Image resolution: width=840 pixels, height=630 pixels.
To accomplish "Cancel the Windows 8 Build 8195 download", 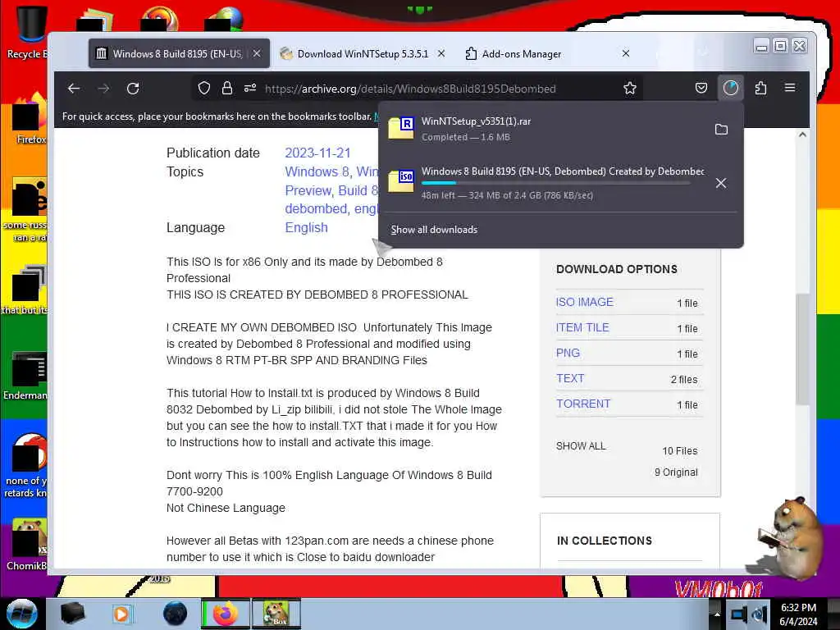I will click(x=721, y=183).
